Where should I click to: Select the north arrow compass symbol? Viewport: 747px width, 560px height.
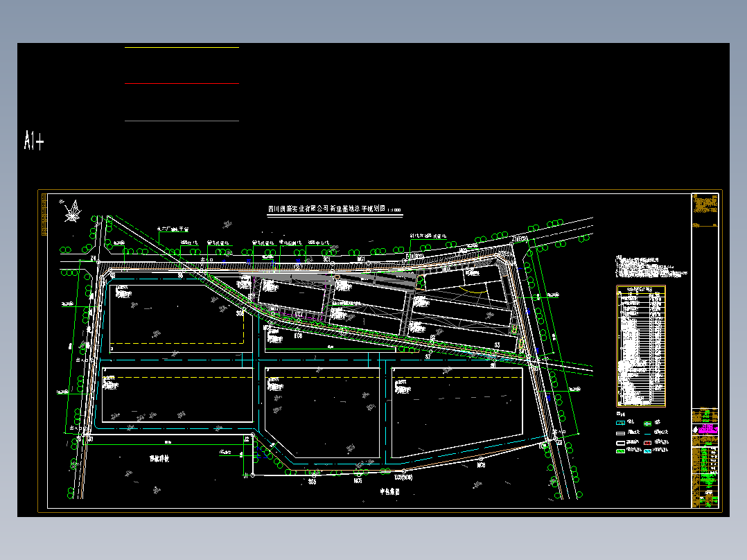tap(72, 216)
